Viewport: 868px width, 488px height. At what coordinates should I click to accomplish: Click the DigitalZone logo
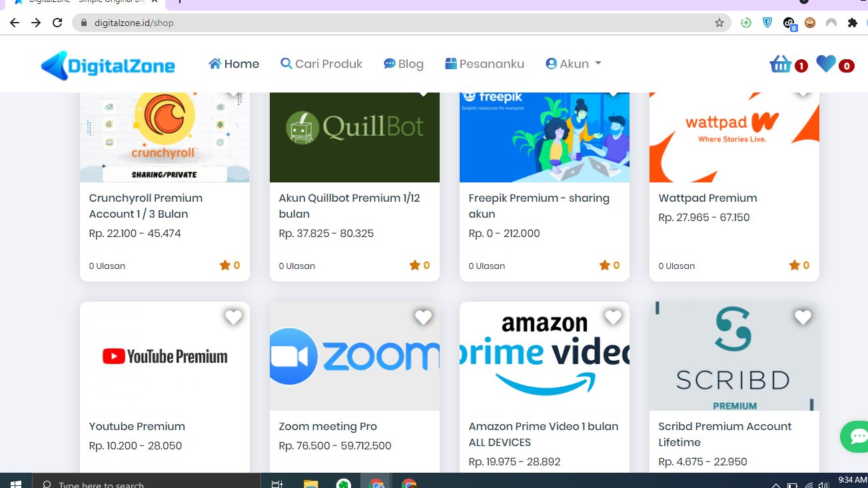pyautogui.click(x=108, y=64)
